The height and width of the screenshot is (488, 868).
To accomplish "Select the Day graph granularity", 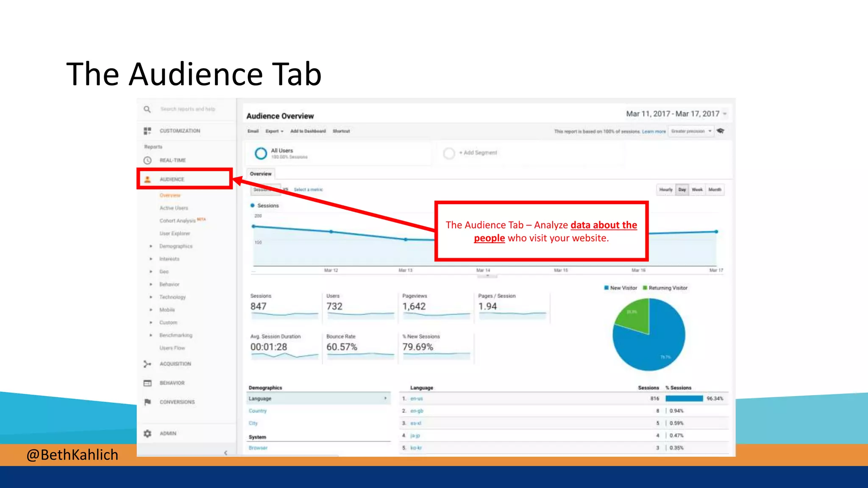I will point(682,190).
